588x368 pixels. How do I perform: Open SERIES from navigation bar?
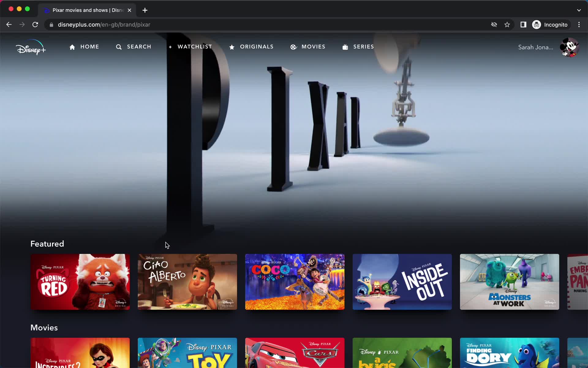point(364,47)
